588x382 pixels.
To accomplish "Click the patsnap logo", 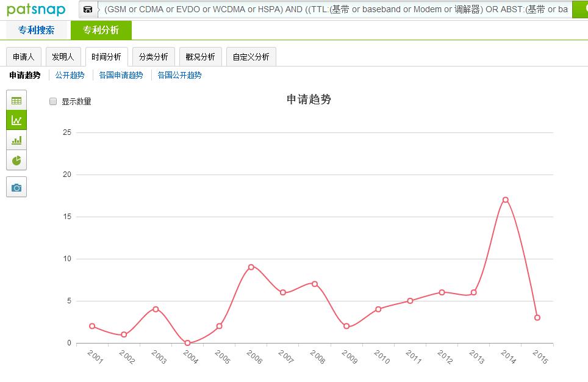I will tap(36, 9).
